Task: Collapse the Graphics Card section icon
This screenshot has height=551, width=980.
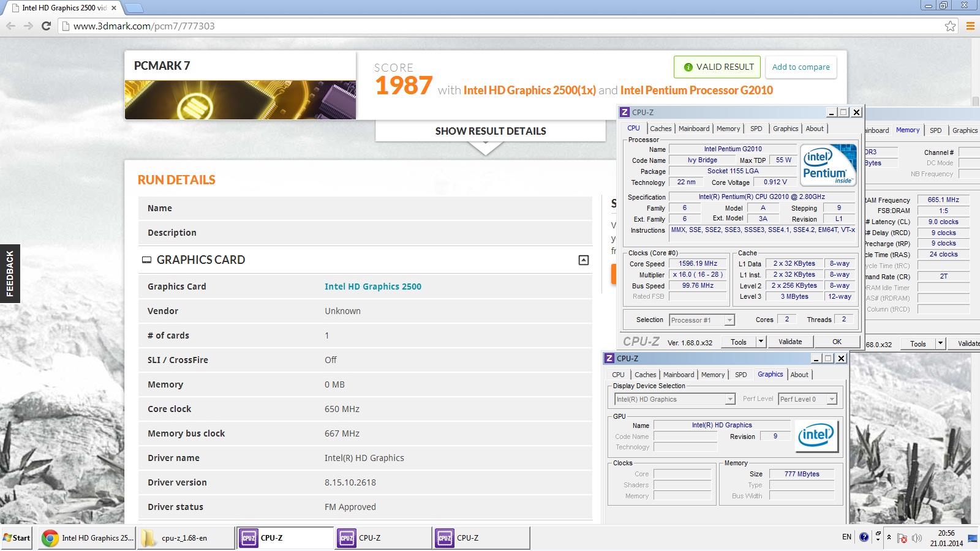Action: tap(584, 260)
